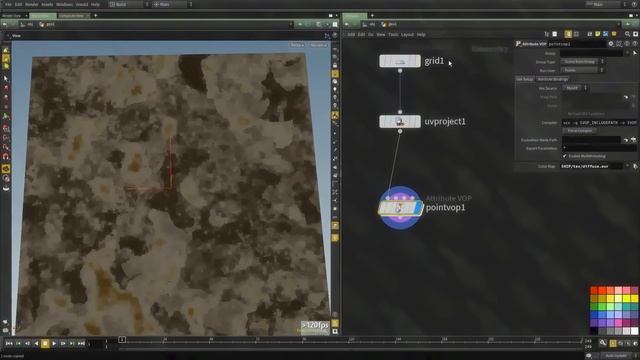Click the back arrow in scene view path bar
The width and height of the screenshot is (640, 360).
[x=5, y=24]
